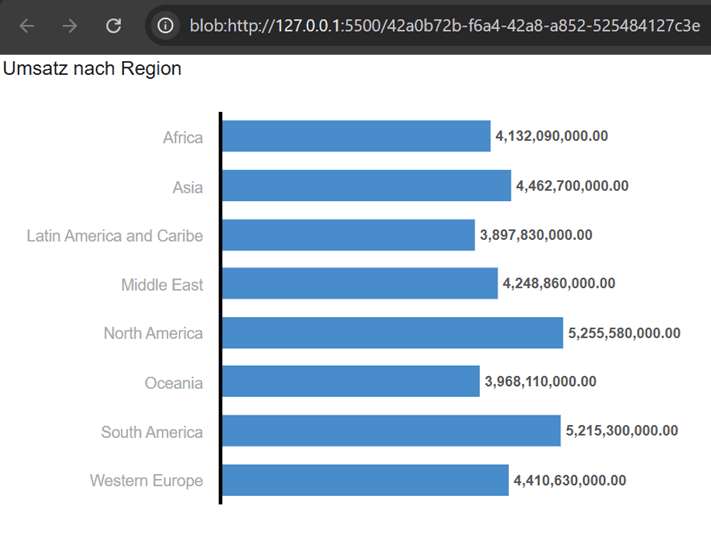Click the 3,897,830,000.00 data label
The width and height of the screenshot is (711, 549).
point(536,235)
